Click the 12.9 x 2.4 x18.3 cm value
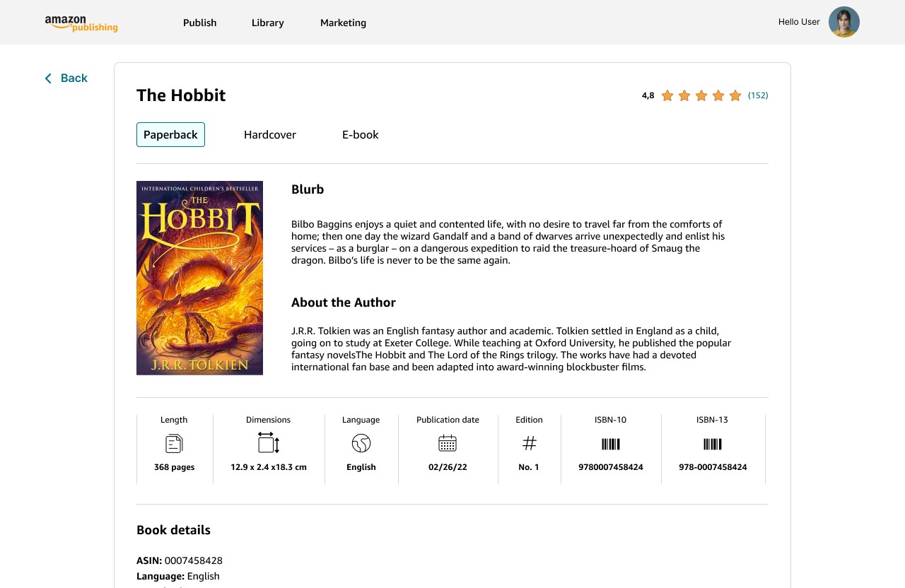This screenshot has width=905, height=588. (269, 467)
